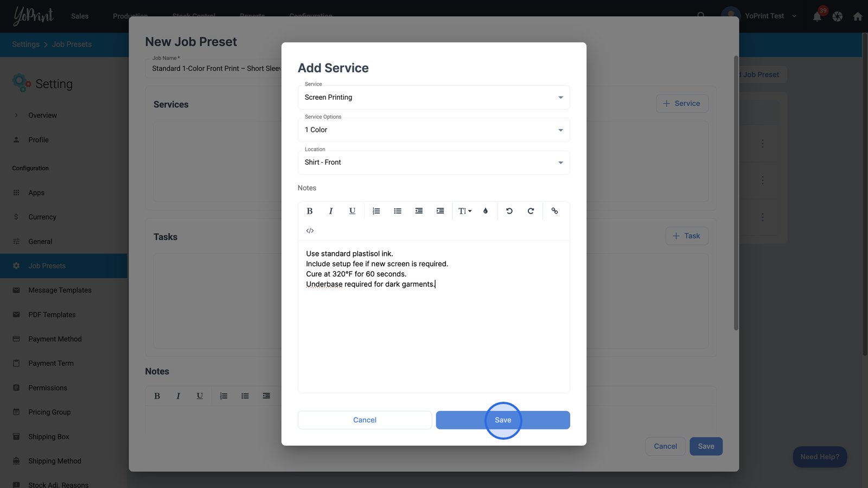The width and height of the screenshot is (868, 488).
Task: Undo last edit in Add Service notes
Action: pos(509,211)
